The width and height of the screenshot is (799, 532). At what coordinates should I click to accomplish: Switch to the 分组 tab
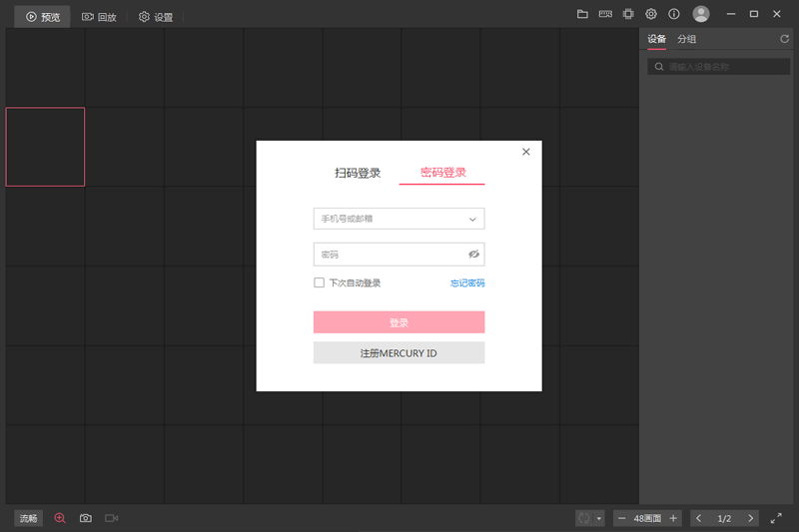pos(686,39)
